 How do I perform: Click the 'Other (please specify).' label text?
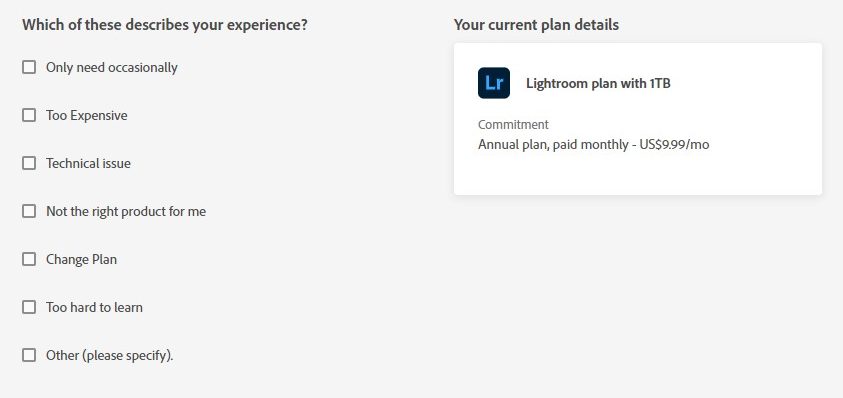click(x=110, y=356)
